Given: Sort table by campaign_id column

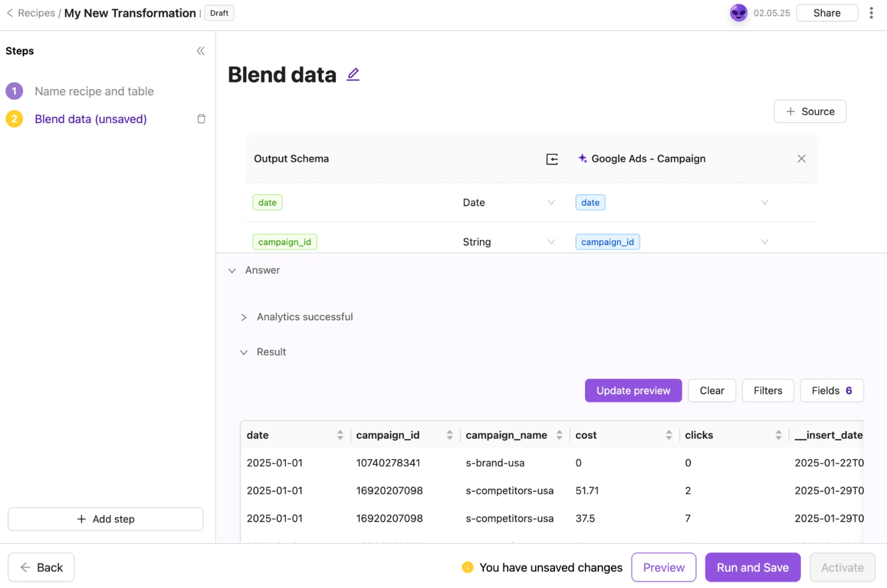Looking at the screenshot, I should [449, 435].
